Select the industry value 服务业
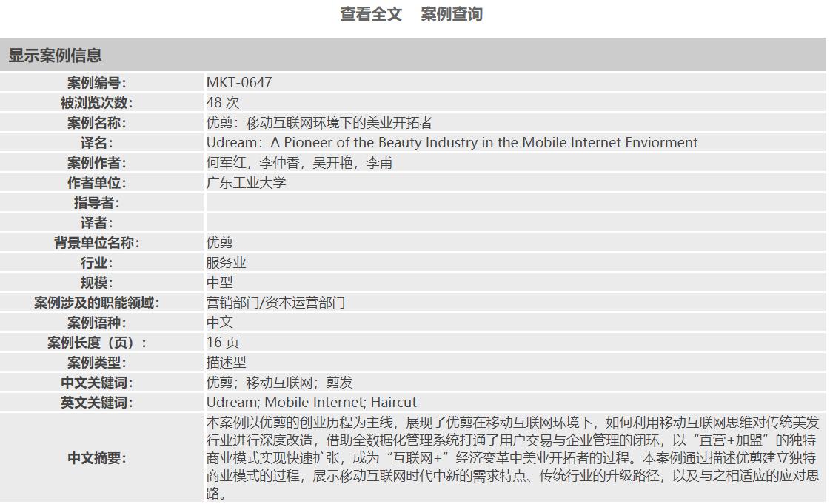This screenshot has height=504, width=830. click(x=226, y=263)
